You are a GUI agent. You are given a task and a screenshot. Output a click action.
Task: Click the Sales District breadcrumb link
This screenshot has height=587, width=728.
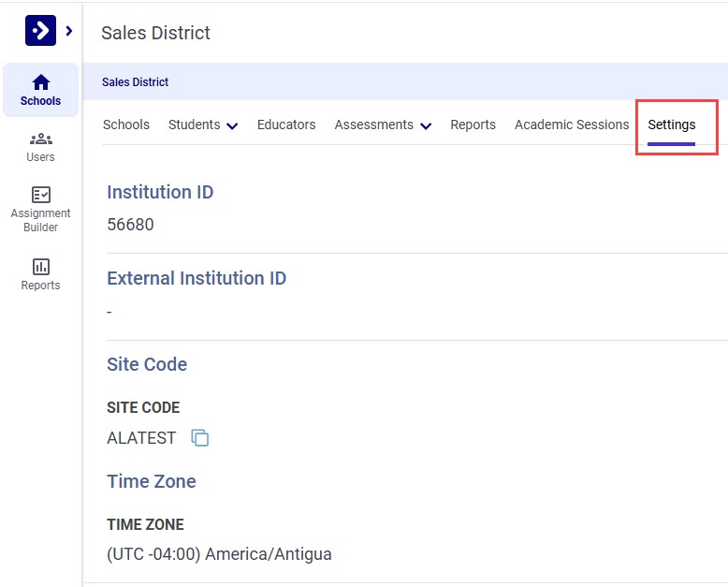pos(136,82)
